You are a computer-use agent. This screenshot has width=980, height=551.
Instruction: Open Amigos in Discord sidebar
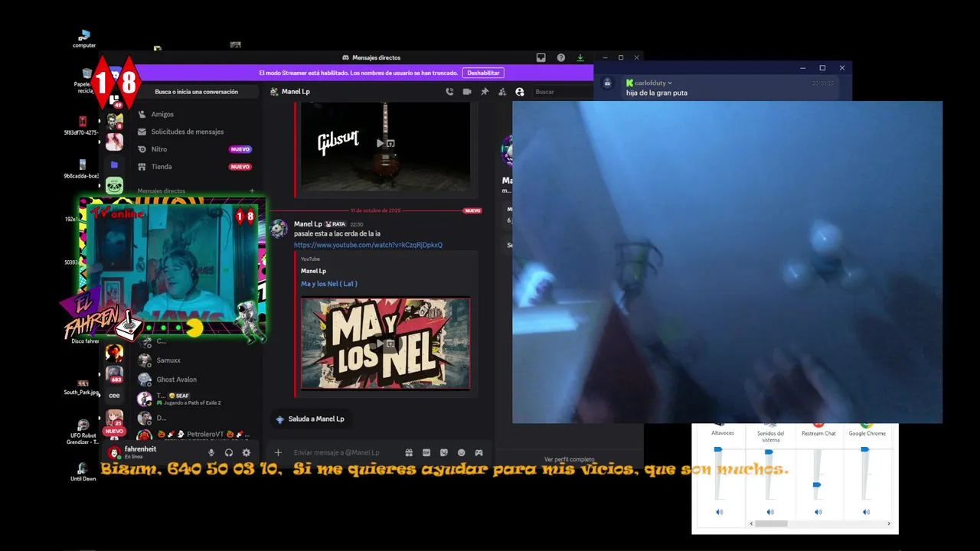tap(195, 114)
